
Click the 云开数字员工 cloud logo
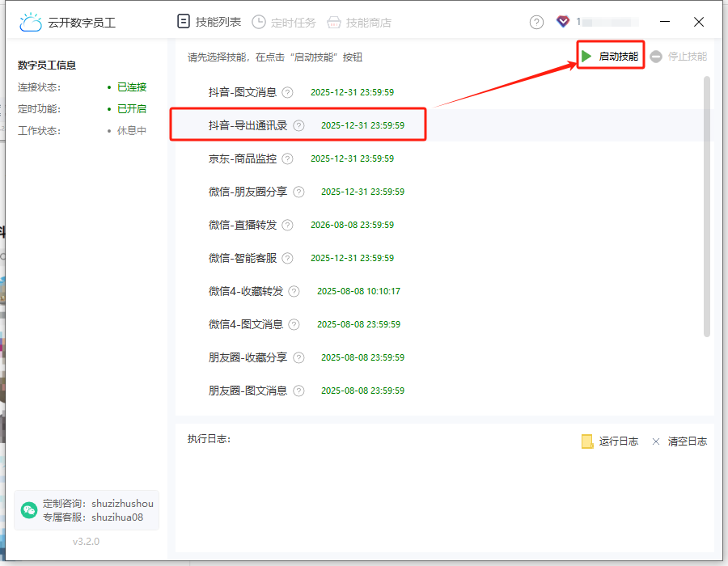pos(31,23)
